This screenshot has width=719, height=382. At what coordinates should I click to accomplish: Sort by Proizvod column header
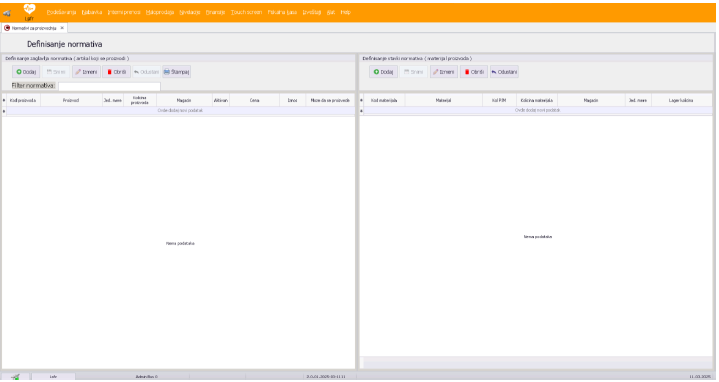pyautogui.click(x=71, y=100)
